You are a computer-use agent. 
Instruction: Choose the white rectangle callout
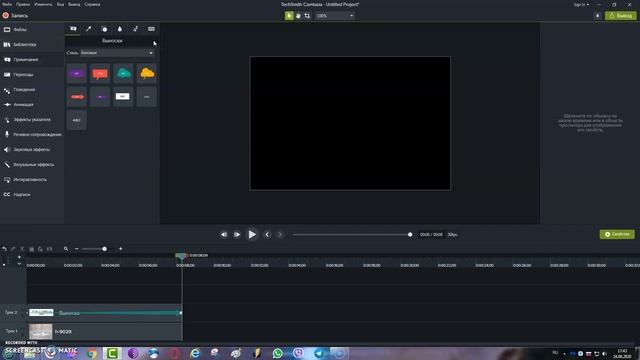[123, 97]
